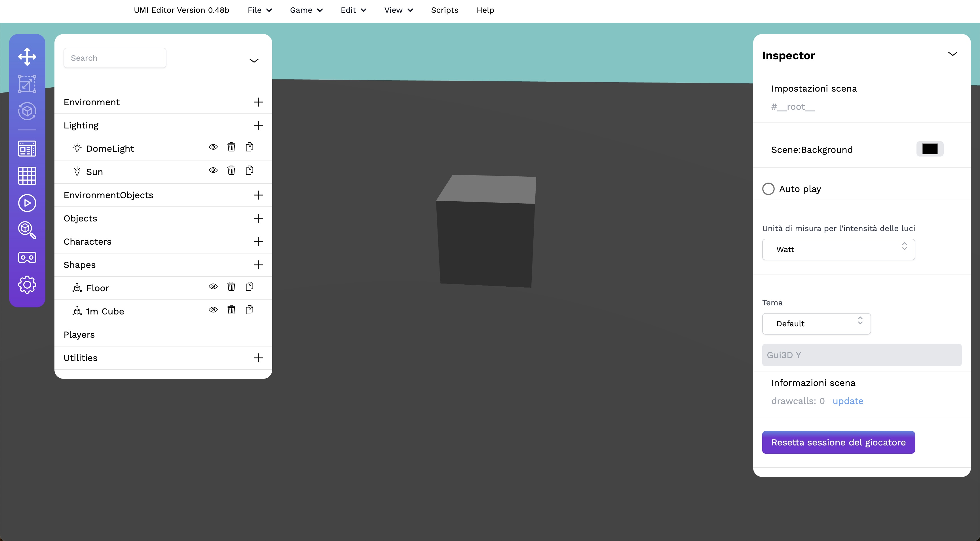Screen dimensions: 980x541
Task: Open the Scene:Background color swatch
Action: coord(930,149)
